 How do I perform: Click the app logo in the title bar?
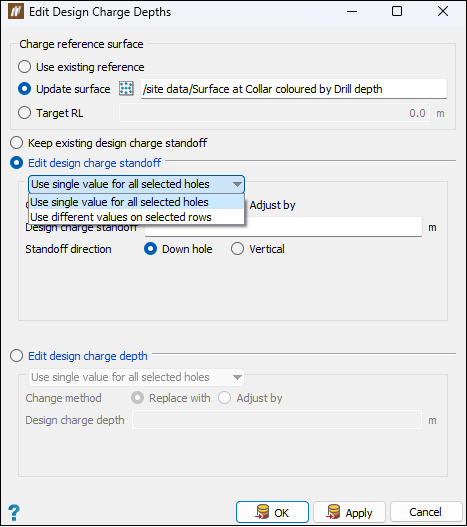click(16, 11)
